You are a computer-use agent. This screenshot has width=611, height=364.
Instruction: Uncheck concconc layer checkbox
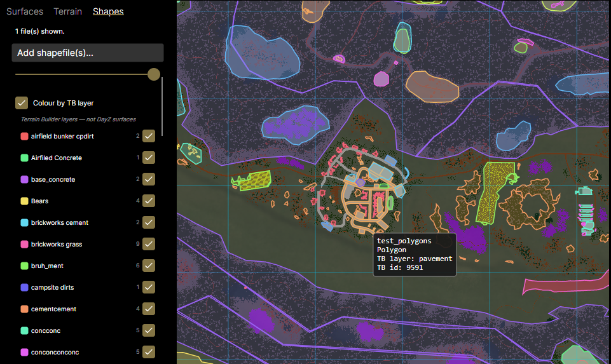(x=149, y=330)
